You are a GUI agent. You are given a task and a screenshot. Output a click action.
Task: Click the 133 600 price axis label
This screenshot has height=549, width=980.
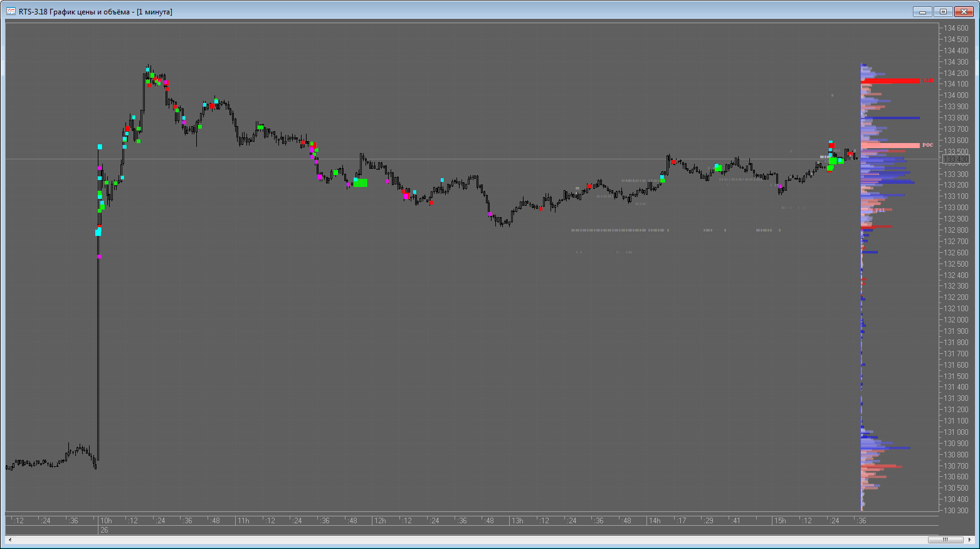956,141
